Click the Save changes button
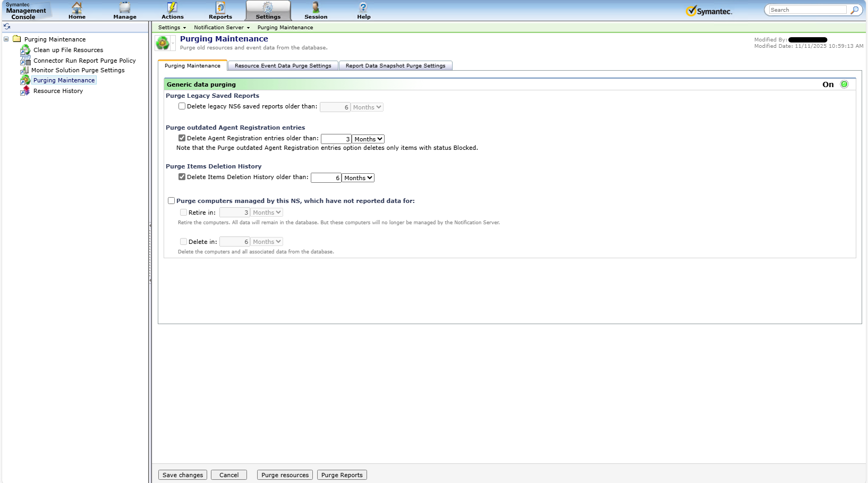868x483 pixels. point(182,474)
